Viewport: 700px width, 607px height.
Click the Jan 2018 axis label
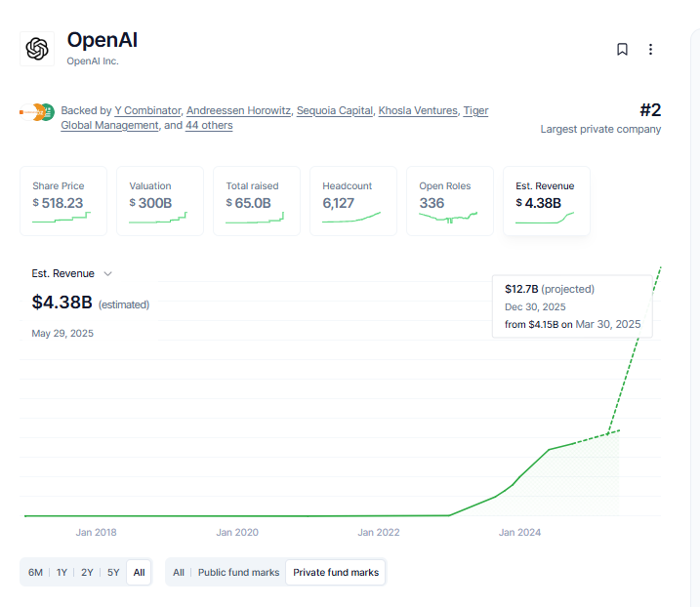click(x=96, y=533)
